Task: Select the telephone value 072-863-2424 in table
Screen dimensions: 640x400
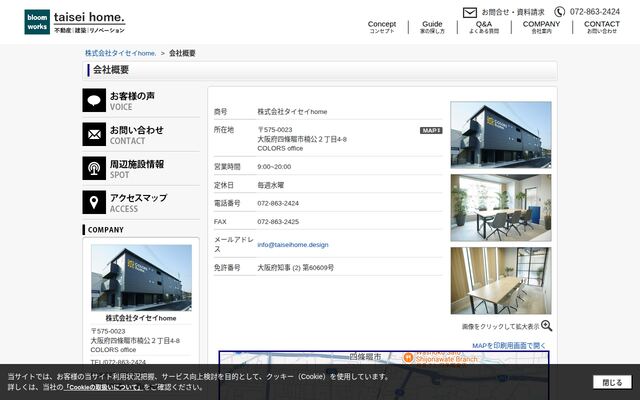Action: tap(278, 203)
